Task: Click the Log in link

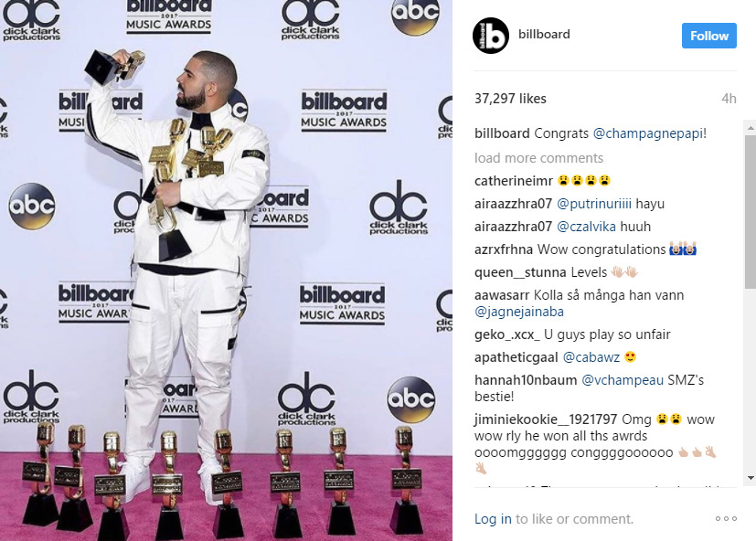Action: [x=493, y=519]
